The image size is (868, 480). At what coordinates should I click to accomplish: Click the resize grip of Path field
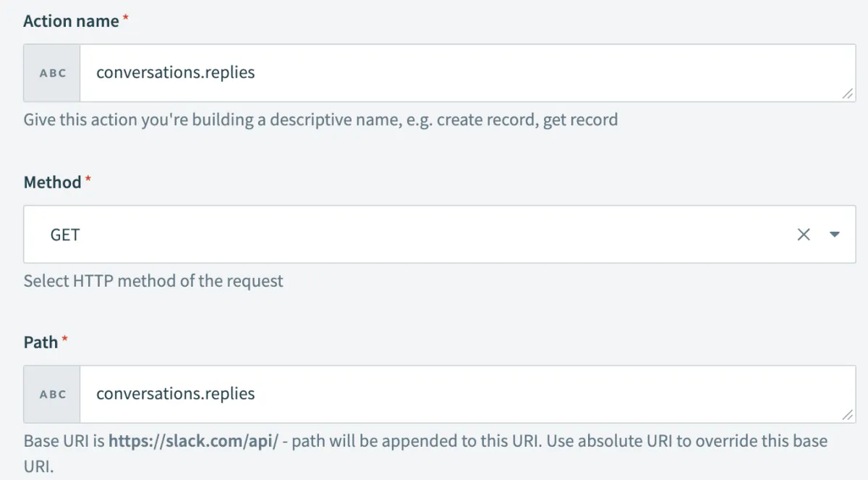pos(847,416)
